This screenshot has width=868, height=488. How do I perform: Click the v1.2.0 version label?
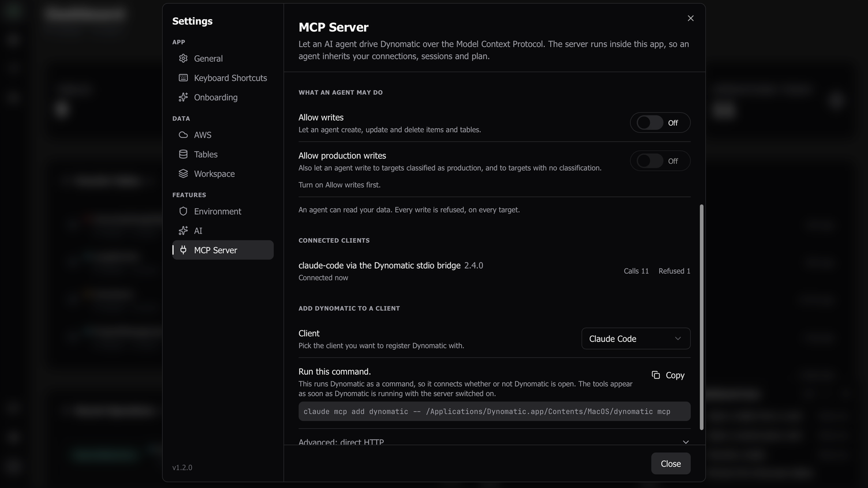[x=182, y=467]
